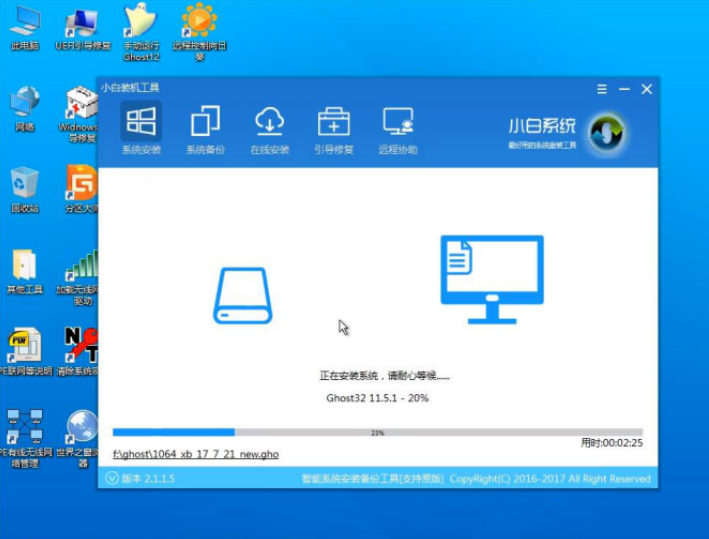Open the hamburger menu in title bar
Image resolution: width=709 pixels, height=539 pixels.
tap(602, 89)
